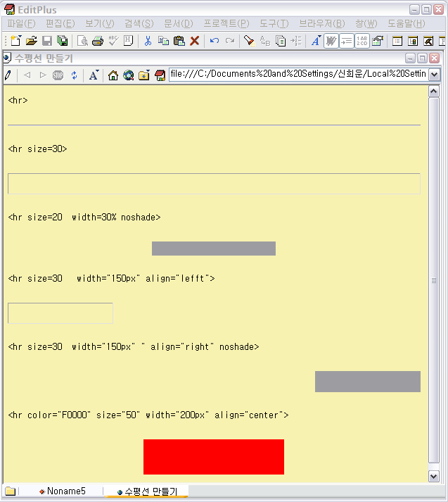
Task: Toggle line numbers display
Action: click(362, 41)
